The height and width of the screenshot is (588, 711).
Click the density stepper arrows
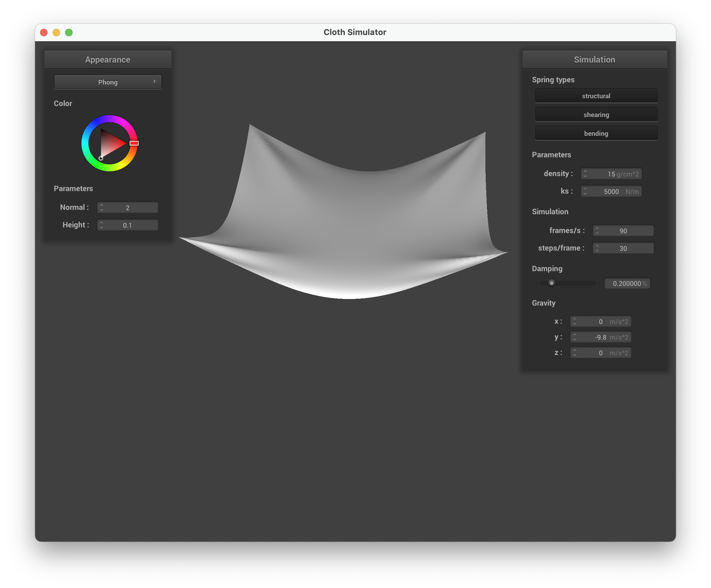(585, 174)
